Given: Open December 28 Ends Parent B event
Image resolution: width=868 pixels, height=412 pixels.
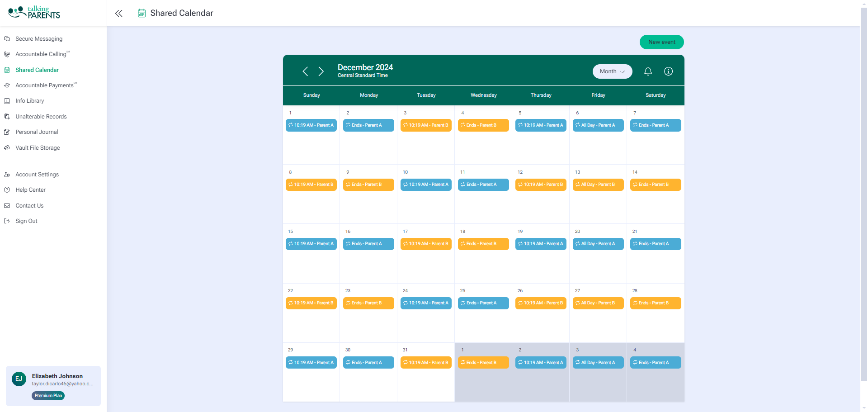Looking at the screenshot, I should click(656, 303).
